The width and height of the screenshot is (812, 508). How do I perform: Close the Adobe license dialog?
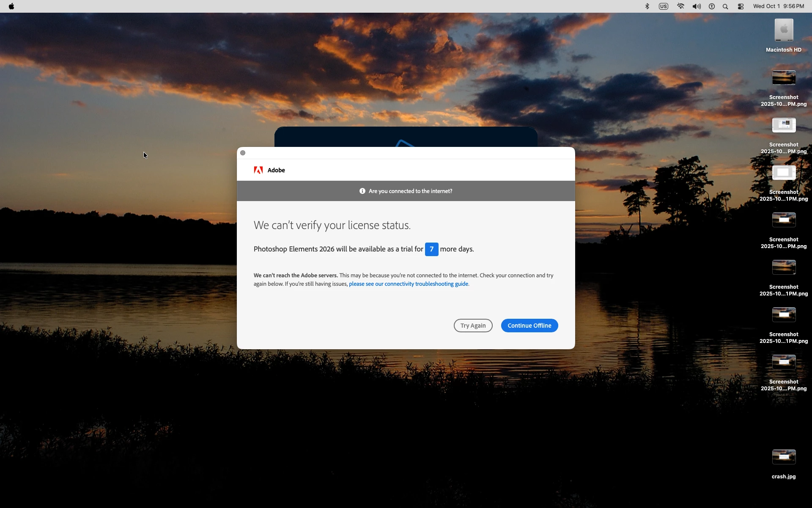coord(243,153)
